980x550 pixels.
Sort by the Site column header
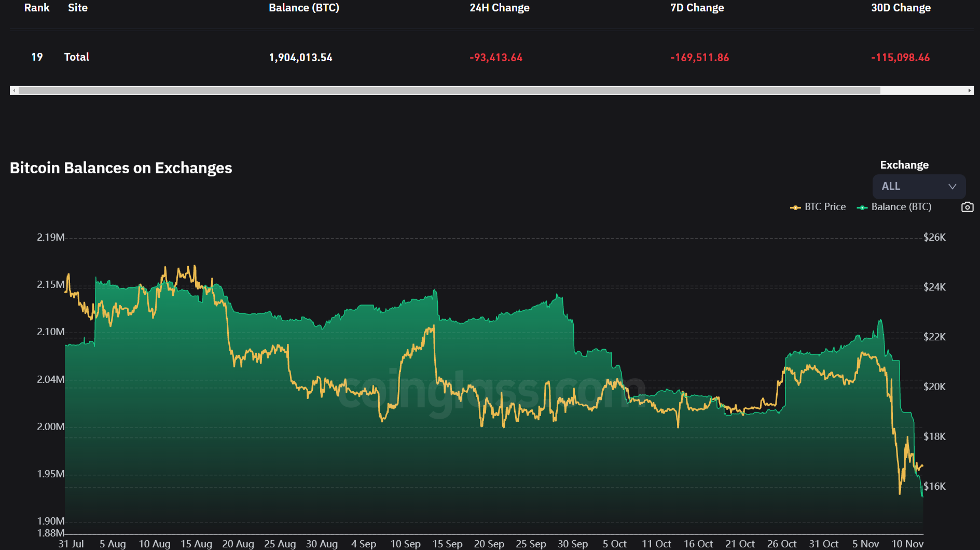(78, 8)
